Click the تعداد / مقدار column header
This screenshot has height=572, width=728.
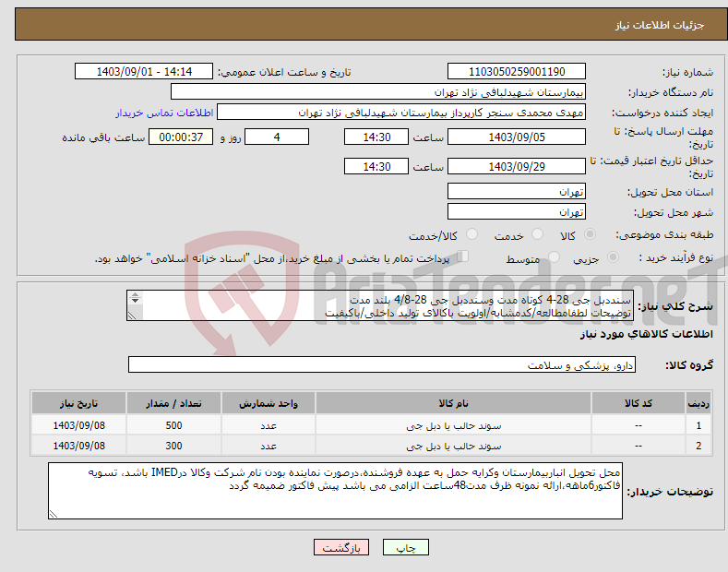pyautogui.click(x=173, y=403)
